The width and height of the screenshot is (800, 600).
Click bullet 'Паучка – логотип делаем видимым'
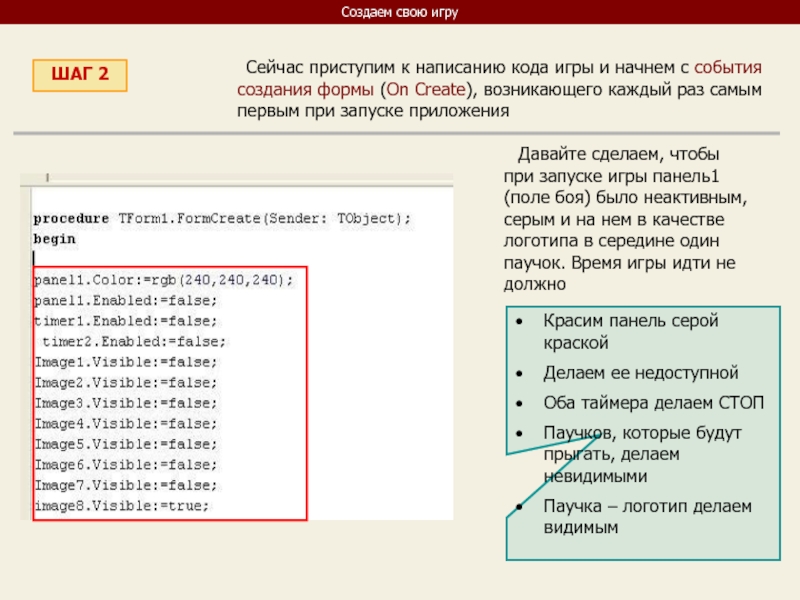(x=647, y=516)
